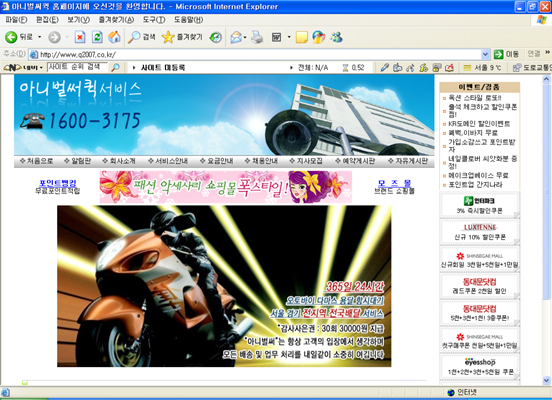Expand the address bar dropdown arrow

click(485, 54)
